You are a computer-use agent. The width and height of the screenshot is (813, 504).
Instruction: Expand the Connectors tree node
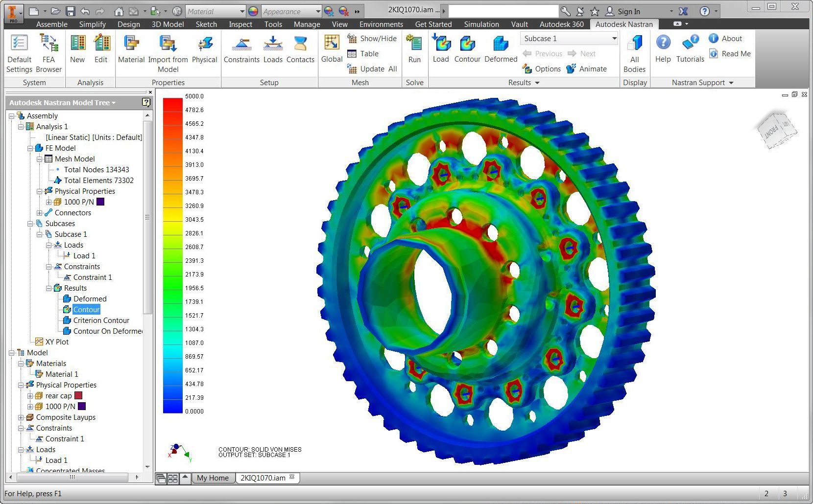40,213
